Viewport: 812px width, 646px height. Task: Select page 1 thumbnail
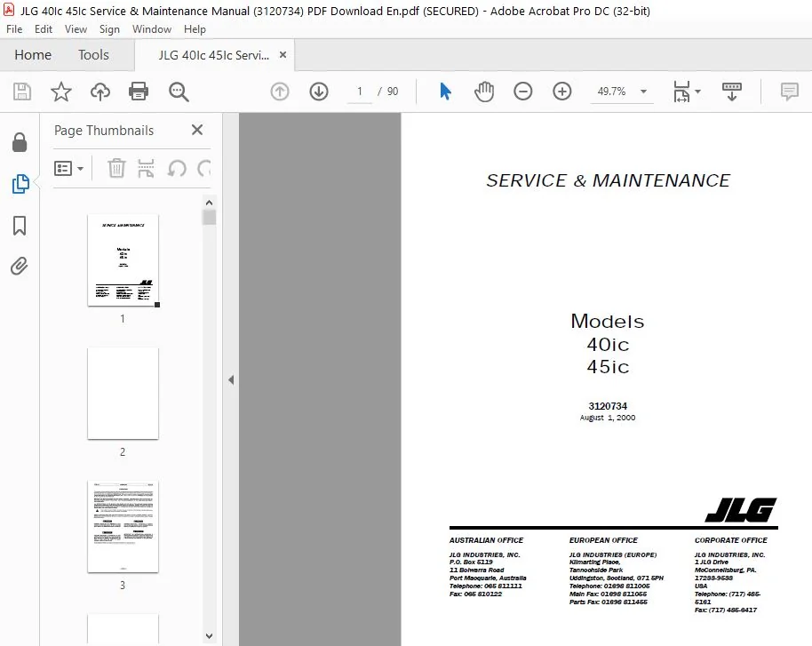(123, 260)
